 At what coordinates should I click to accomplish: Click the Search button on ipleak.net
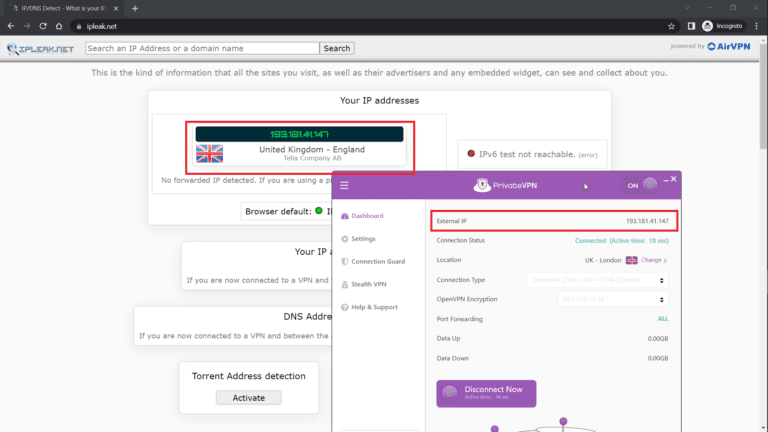click(x=337, y=48)
